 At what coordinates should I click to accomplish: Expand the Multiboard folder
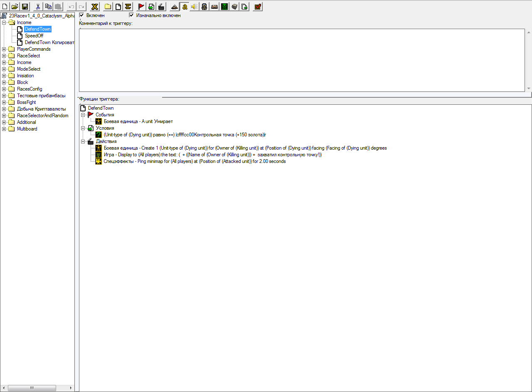(4, 129)
